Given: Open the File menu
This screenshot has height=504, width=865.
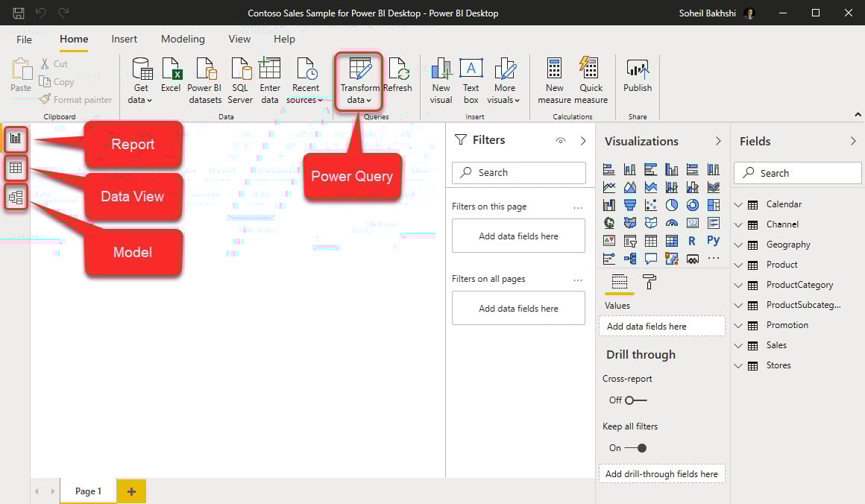Looking at the screenshot, I should [x=25, y=40].
